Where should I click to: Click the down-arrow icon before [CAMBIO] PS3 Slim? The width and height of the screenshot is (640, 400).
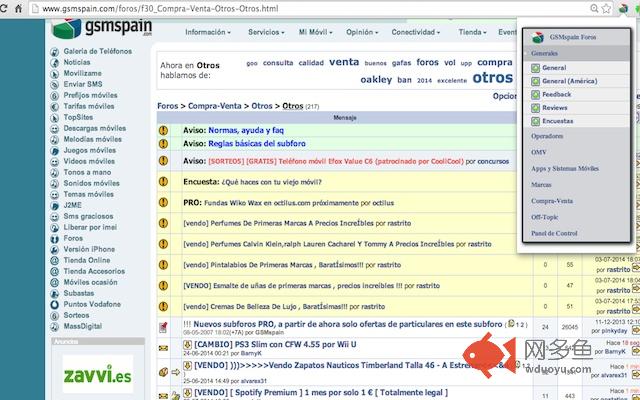(x=187, y=345)
